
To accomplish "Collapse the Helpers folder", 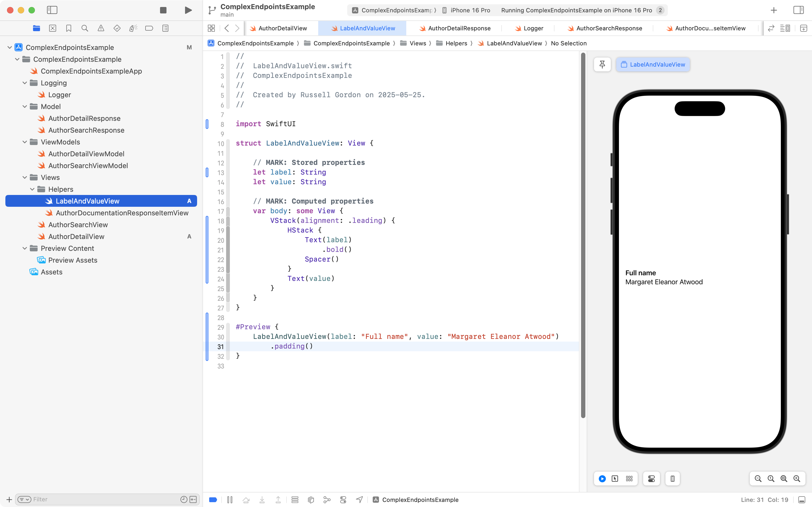I will 32,189.
